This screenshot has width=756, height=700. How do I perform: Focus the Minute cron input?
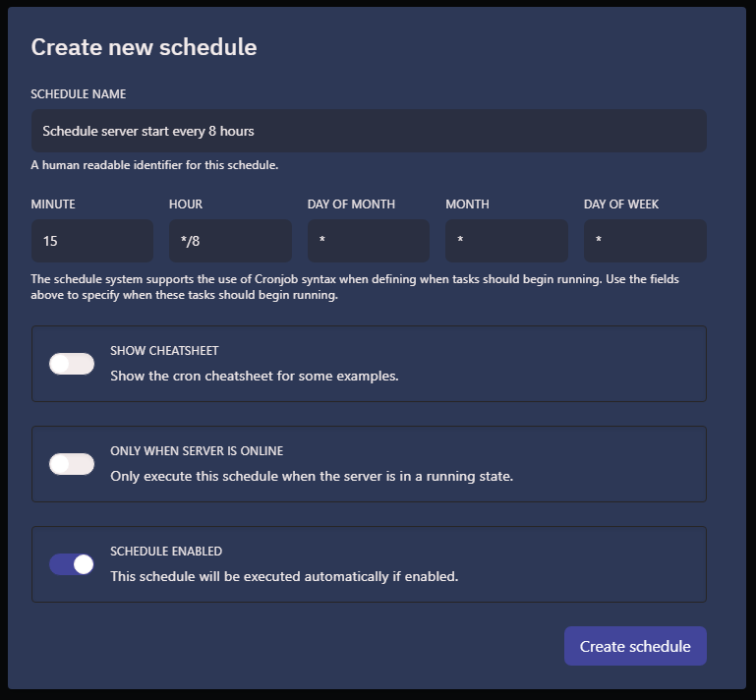tap(92, 241)
